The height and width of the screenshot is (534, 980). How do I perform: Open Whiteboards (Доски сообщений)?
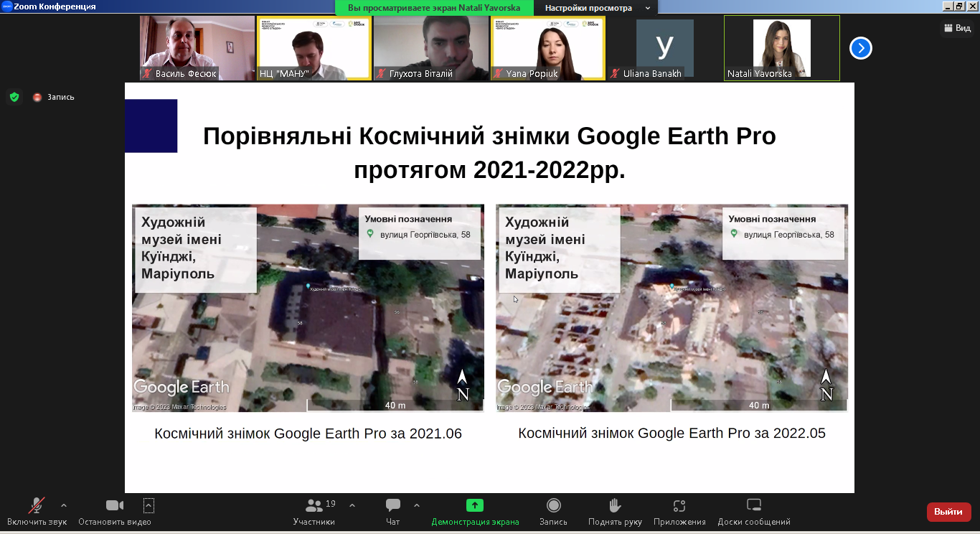[x=753, y=505]
